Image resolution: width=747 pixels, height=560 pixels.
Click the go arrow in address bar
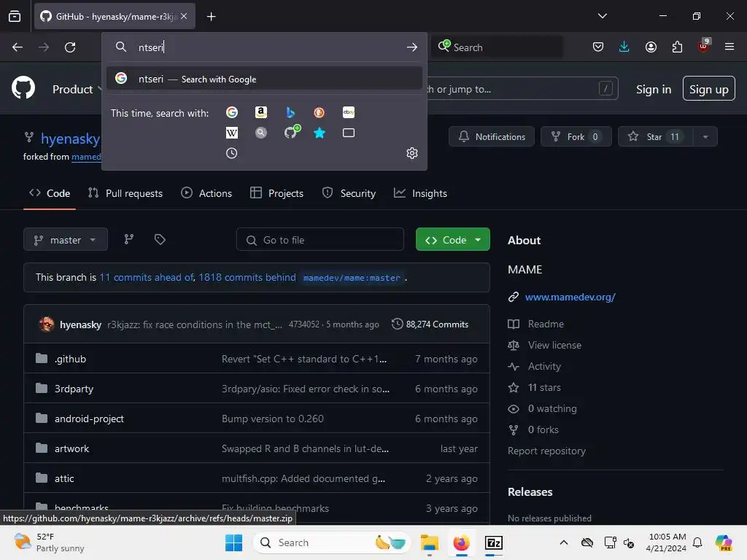[412, 47]
